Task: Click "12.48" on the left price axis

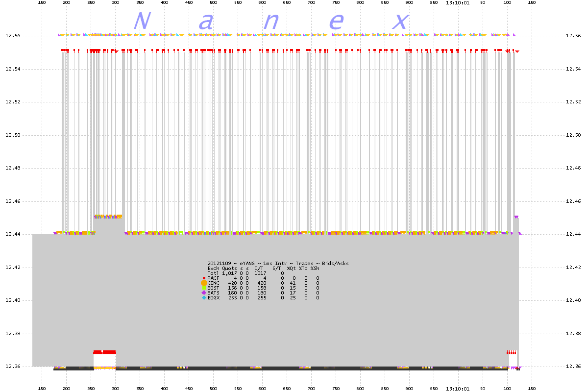Action: point(13,168)
